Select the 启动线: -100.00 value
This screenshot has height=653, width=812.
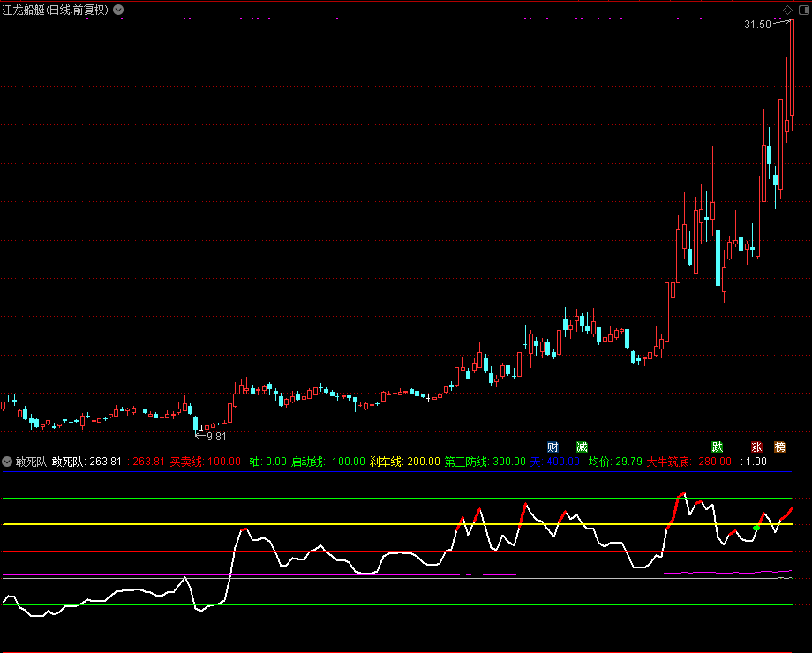[327, 462]
